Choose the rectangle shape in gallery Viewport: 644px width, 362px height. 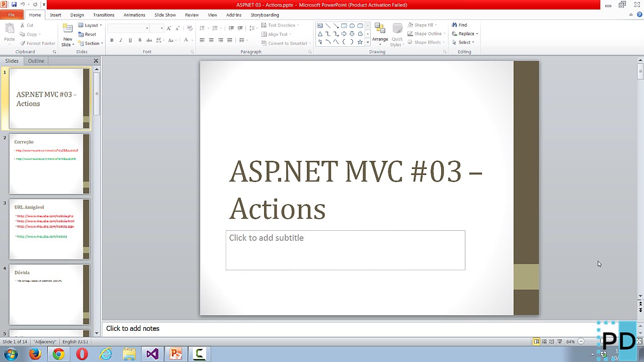[344, 26]
